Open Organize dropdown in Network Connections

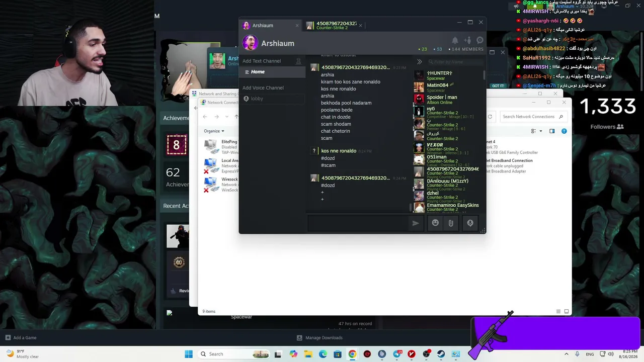coord(214,131)
